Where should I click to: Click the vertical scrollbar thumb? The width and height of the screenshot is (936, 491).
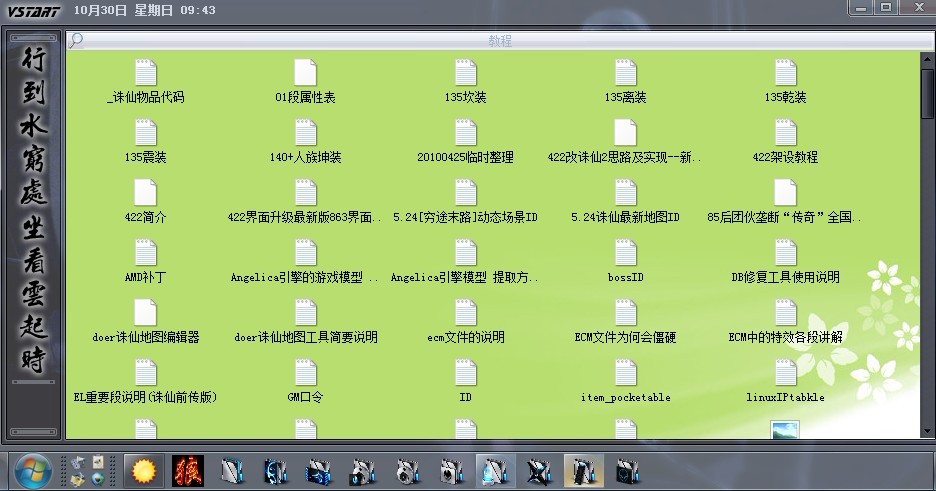click(x=926, y=95)
